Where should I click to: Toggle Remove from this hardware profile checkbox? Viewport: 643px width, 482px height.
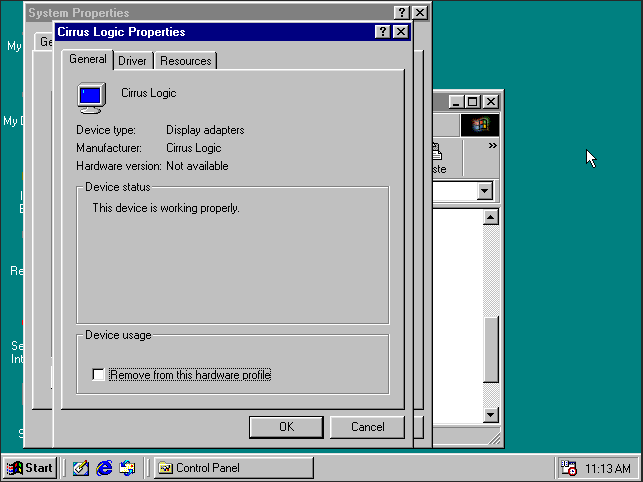click(x=98, y=375)
